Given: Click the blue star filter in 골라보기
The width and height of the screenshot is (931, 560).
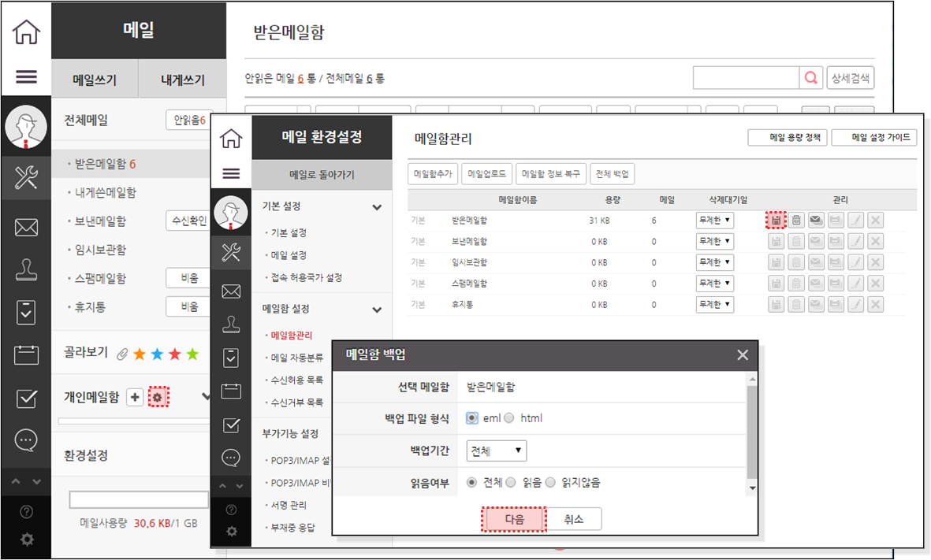Looking at the screenshot, I should point(157,354).
